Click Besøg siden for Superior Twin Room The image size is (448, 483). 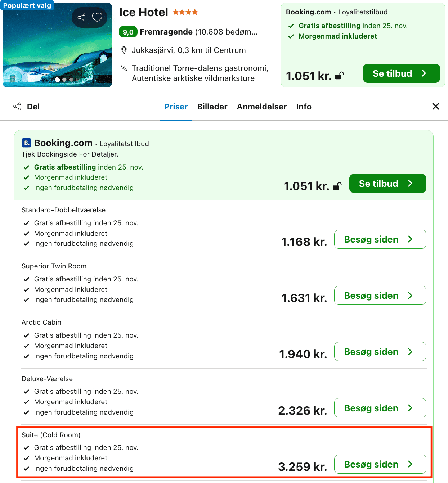[380, 295]
